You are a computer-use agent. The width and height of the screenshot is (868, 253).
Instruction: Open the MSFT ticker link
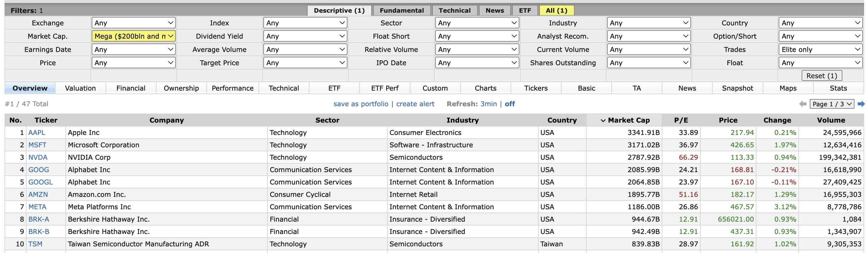pyautogui.click(x=37, y=145)
